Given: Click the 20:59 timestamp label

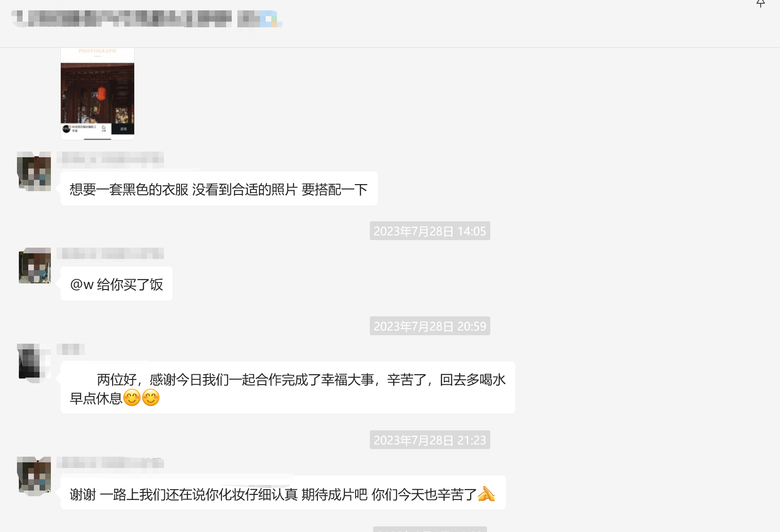Looking at the screenshot, I should click(430, 326).
